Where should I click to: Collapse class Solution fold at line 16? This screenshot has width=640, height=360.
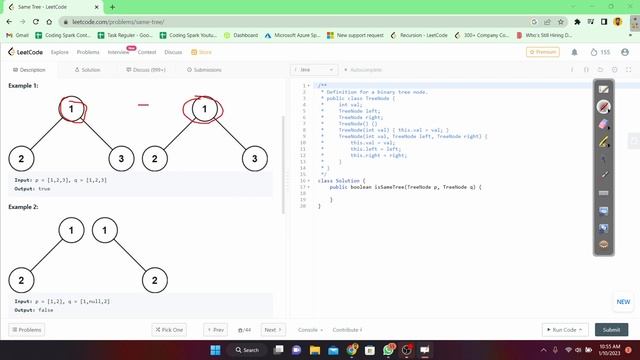[x=309, y=181]
